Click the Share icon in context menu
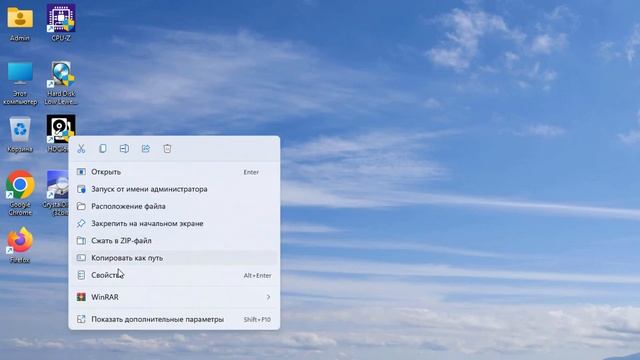The width and height of the screenshot is (640, 360). 146,149
